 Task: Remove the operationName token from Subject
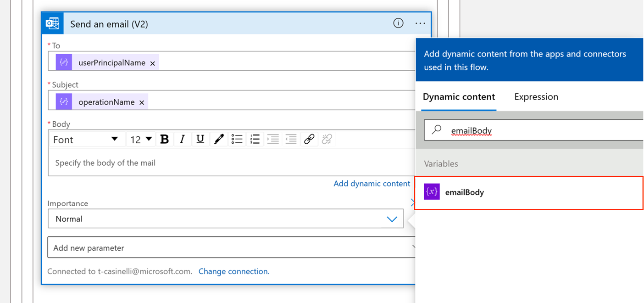point(142,102)
